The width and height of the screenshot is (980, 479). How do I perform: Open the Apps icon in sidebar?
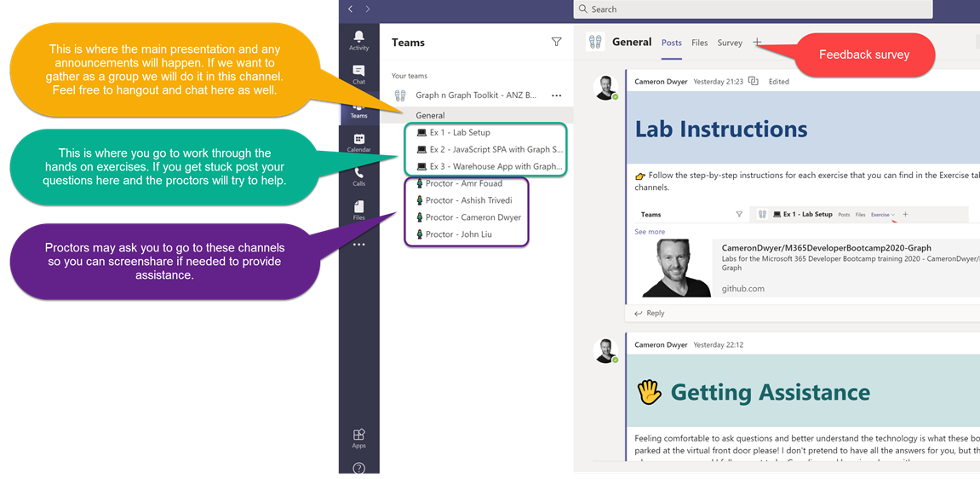[x=358, y=438]
